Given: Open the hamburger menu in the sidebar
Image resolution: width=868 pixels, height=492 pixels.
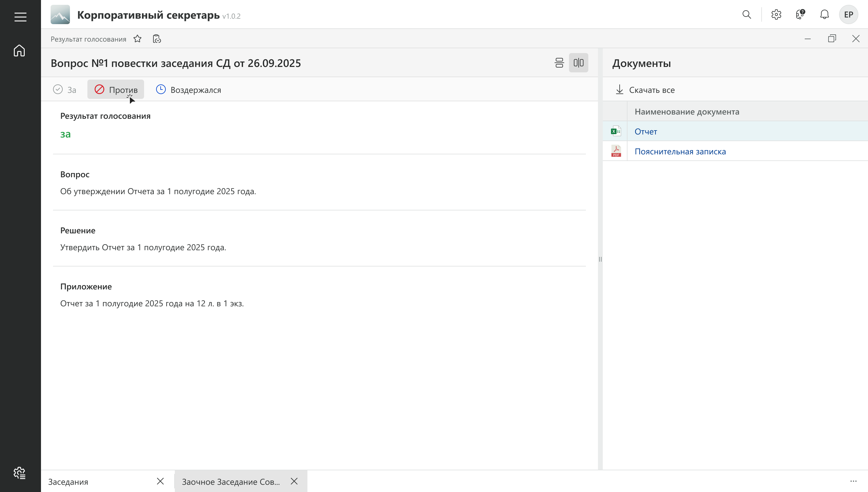Looking at the screenshot, I should [x=20, y=17].
